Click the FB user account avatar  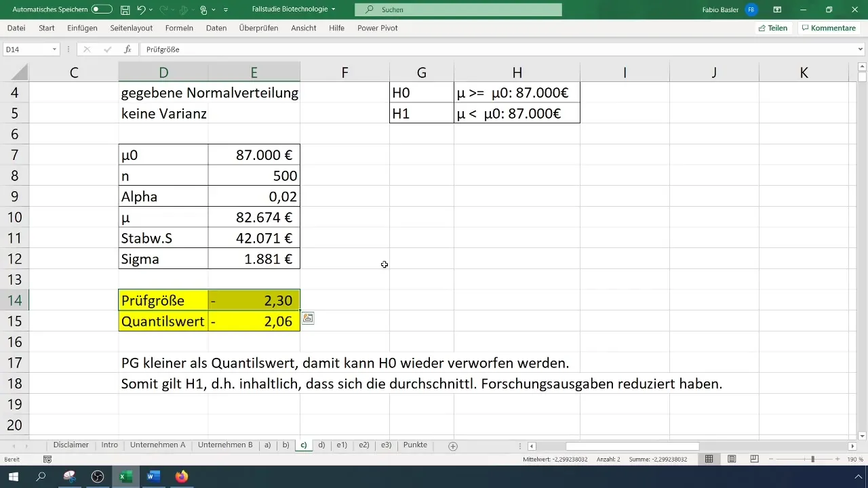click(x=751, y=9)
